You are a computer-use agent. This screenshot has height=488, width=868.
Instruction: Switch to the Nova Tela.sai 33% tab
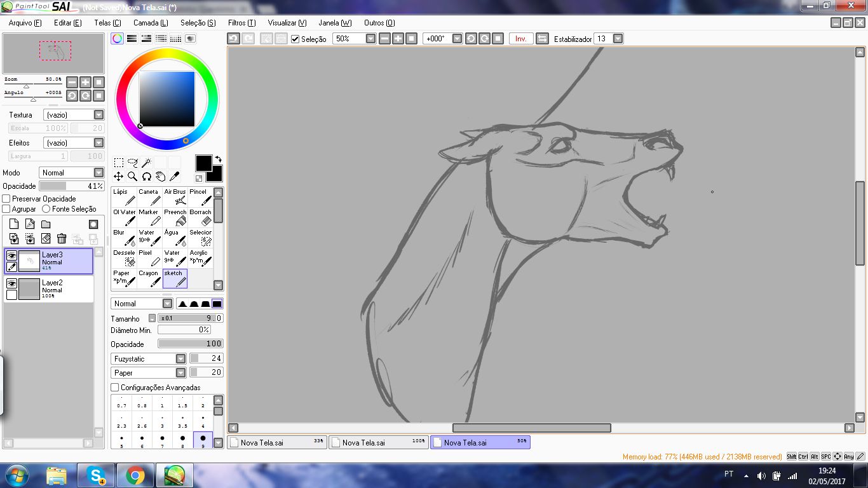[276, 442]
